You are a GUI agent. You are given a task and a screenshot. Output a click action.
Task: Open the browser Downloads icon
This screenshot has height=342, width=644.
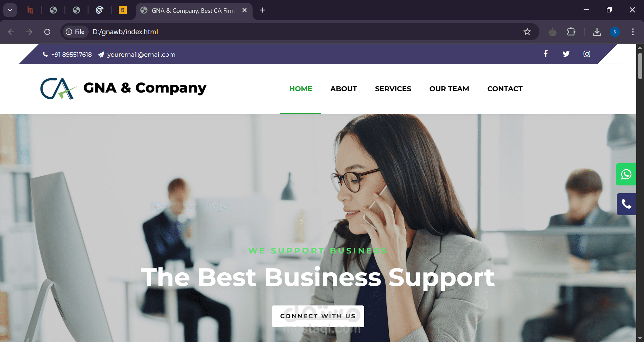[597, 32]
